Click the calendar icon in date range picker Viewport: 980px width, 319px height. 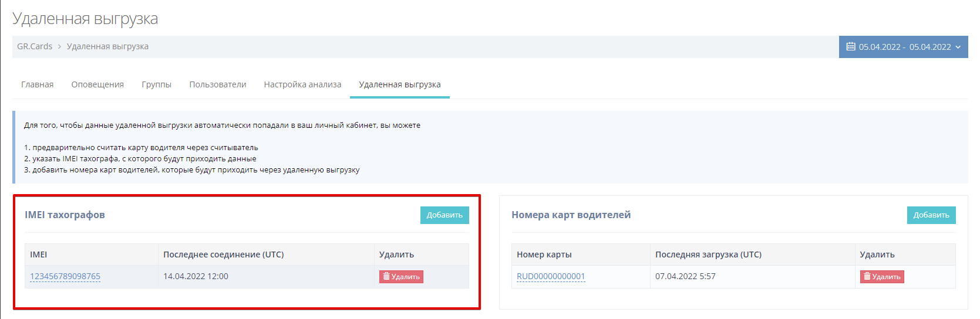850,47
